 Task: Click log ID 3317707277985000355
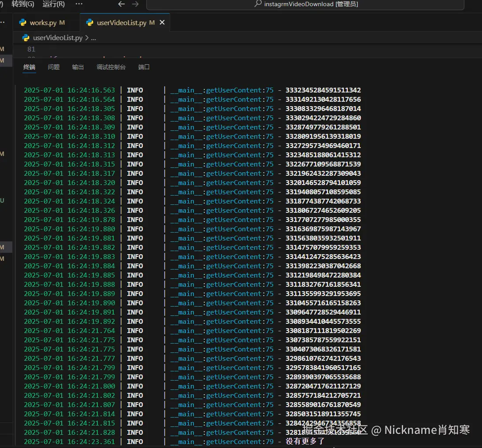click(323, 220)
